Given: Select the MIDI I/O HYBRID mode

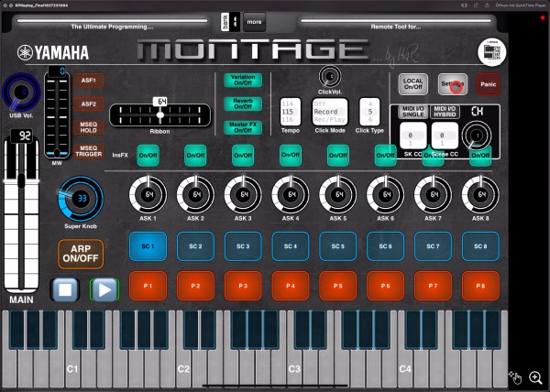Looking at the screenshot, I should click(x=445, y=112).
